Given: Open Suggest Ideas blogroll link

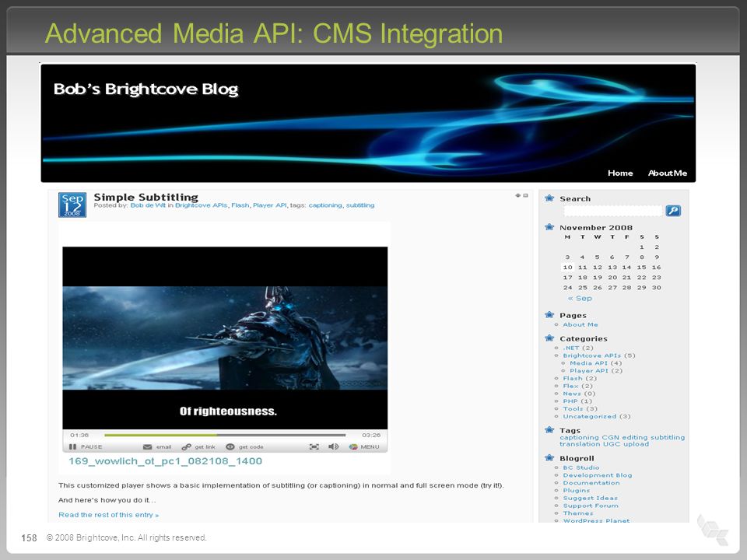Looking at the screenshot, I should point(591,498).
